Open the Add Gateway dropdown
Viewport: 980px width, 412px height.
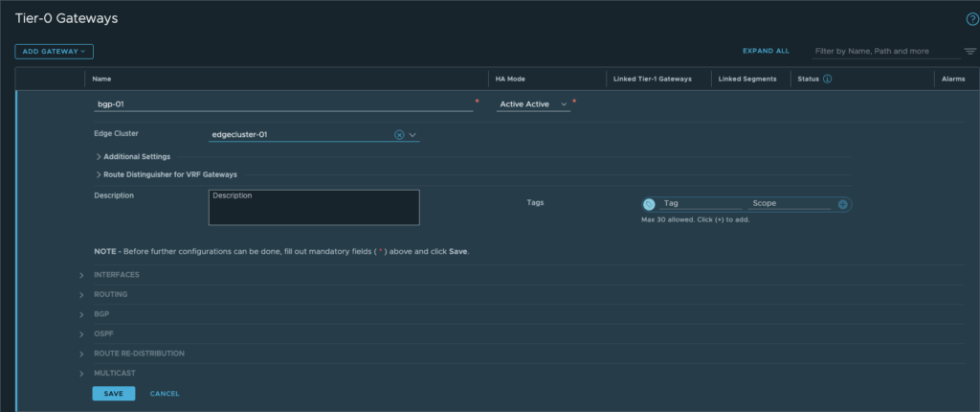(x=54, y=51)
